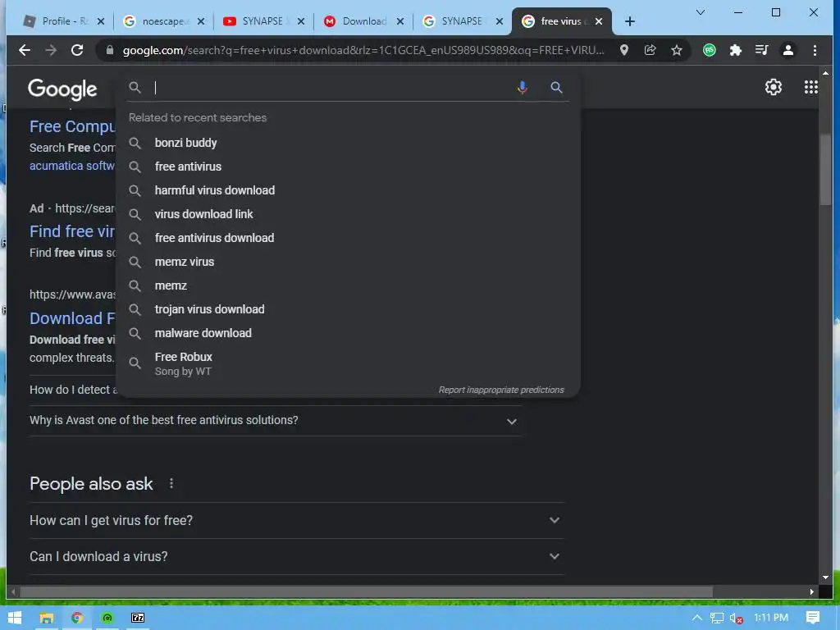Image resolution: width=840 pixels, height=630 pixels.
Task: Click the browser back arrow
Action: click(x=24, y=50)
